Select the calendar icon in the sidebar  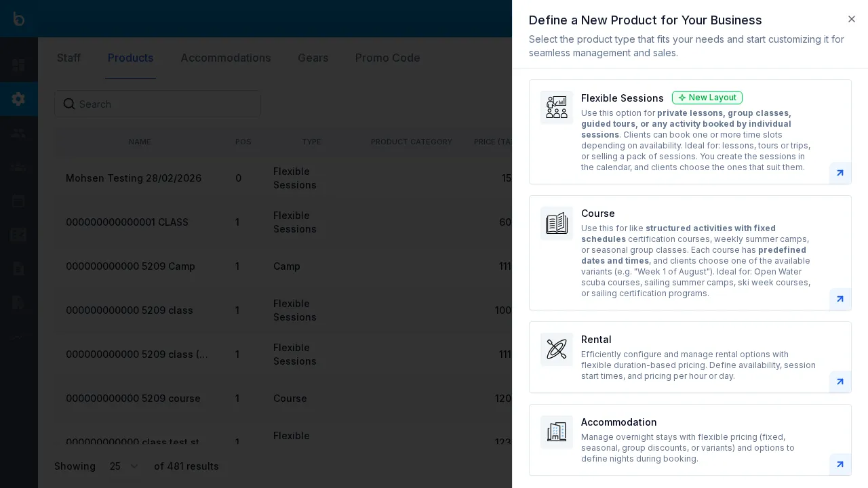coord(18,201)
